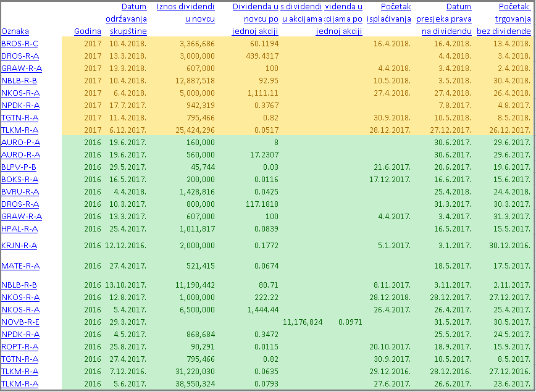
Task: Open the BROS-R-C ticker link
Action: (x=19, y=44)
